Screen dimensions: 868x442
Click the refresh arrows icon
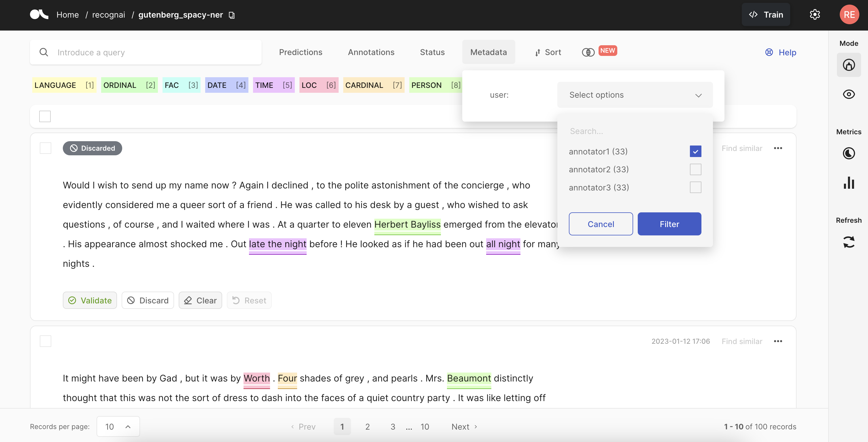[x=848, y=242]
